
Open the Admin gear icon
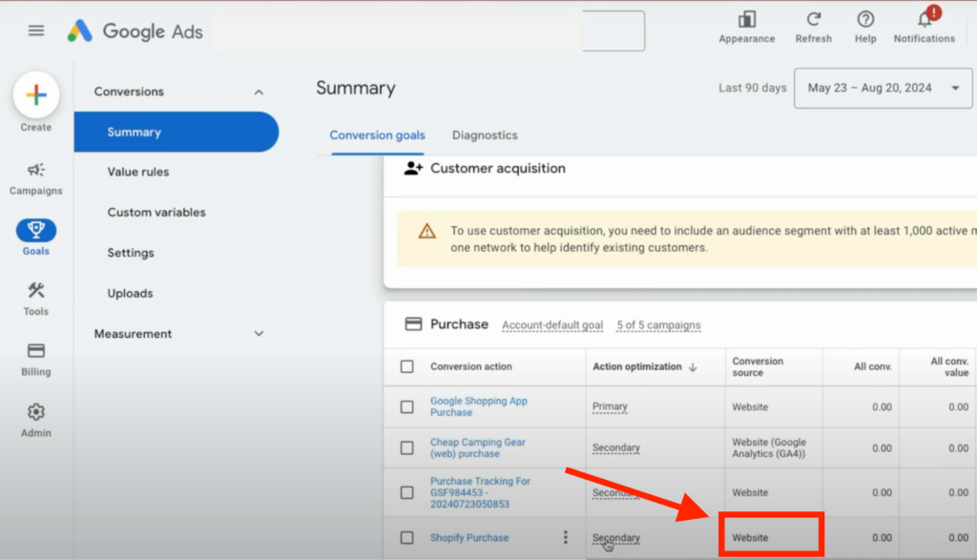(x=36, y=412)
